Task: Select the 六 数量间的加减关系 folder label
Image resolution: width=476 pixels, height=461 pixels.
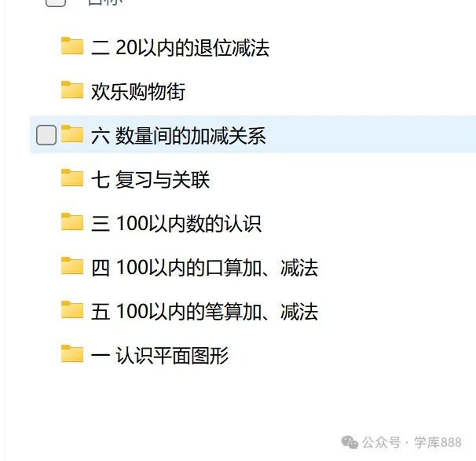Action: (178, 136)
